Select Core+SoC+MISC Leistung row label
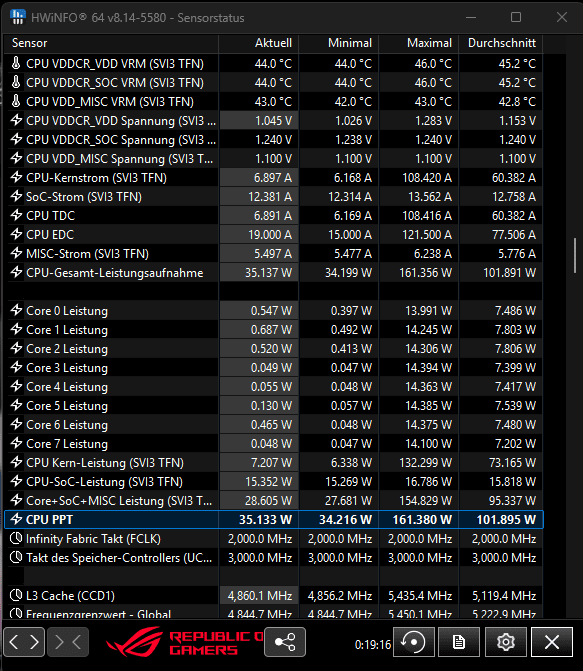Screen dimensions: 583x671 coord(119,501)
